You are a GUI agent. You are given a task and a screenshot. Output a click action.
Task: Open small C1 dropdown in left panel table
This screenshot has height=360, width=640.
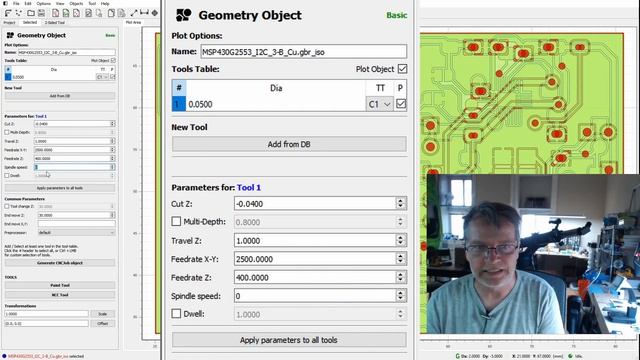click(x=102, y=77)
